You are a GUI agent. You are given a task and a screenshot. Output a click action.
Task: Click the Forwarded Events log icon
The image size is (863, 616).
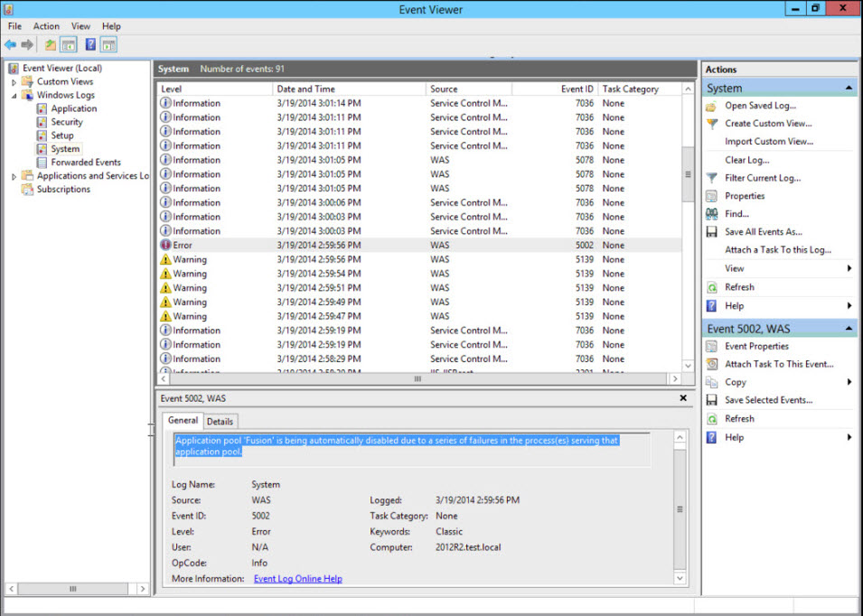coord(42,163)
